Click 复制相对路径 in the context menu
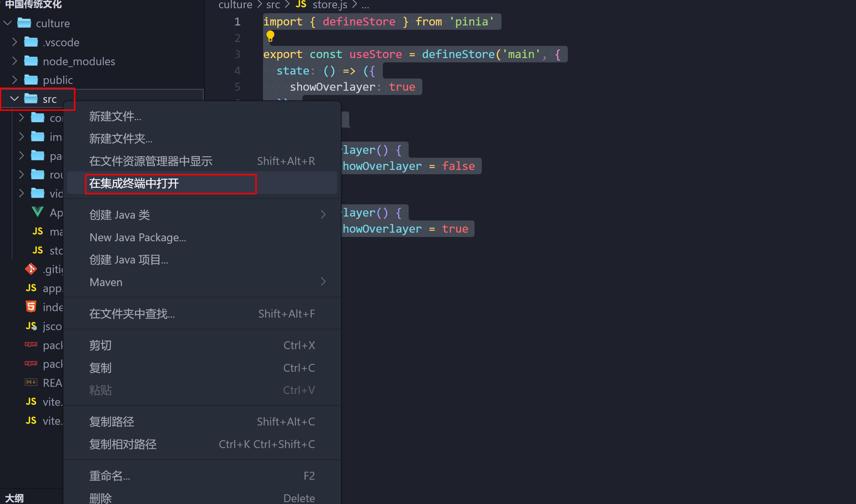This screenshot has width=856, height=504. tap(123, 444)
